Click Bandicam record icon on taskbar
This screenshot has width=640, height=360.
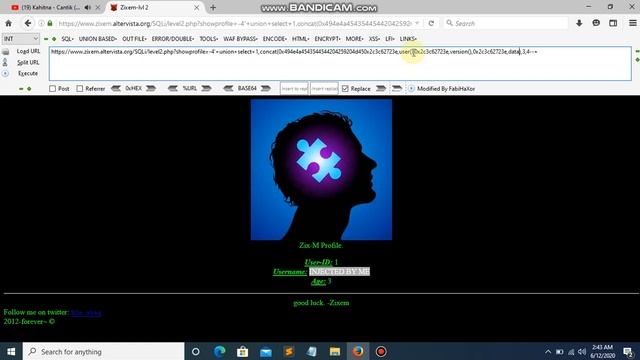click(381, 351)
